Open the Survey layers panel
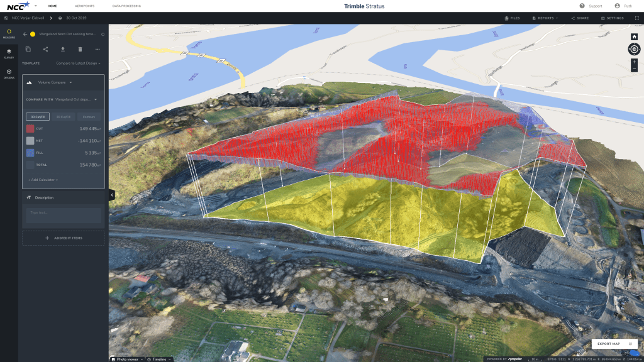Screen dimensions: 644x362 9,53
